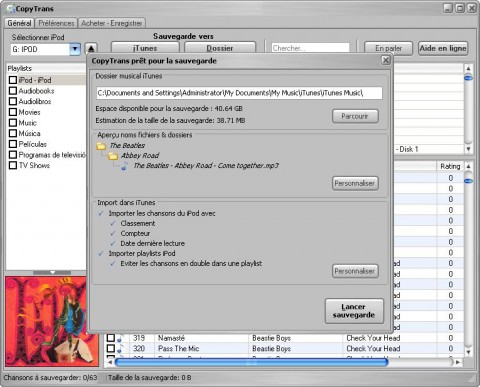Viewport: 480px width, 387px height.
Task: Click the blue thumb of upper pane scrollbar
Action: pos(468,78)
